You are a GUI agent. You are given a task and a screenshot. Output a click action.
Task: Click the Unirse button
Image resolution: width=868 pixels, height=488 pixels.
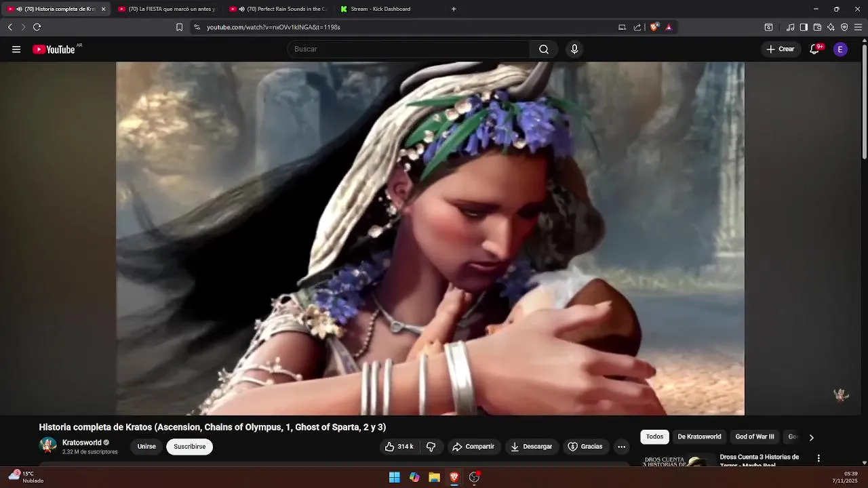click(146, 447)
